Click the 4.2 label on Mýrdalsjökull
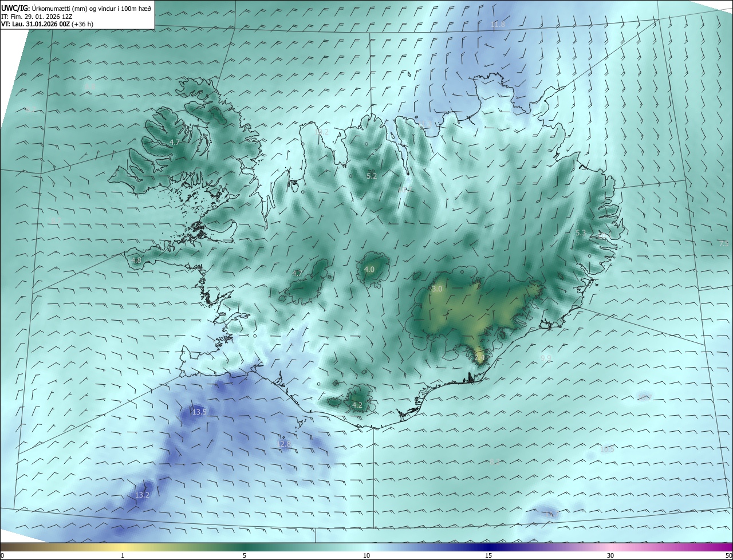Screen dimensions: 733x560 click(357, 405)
